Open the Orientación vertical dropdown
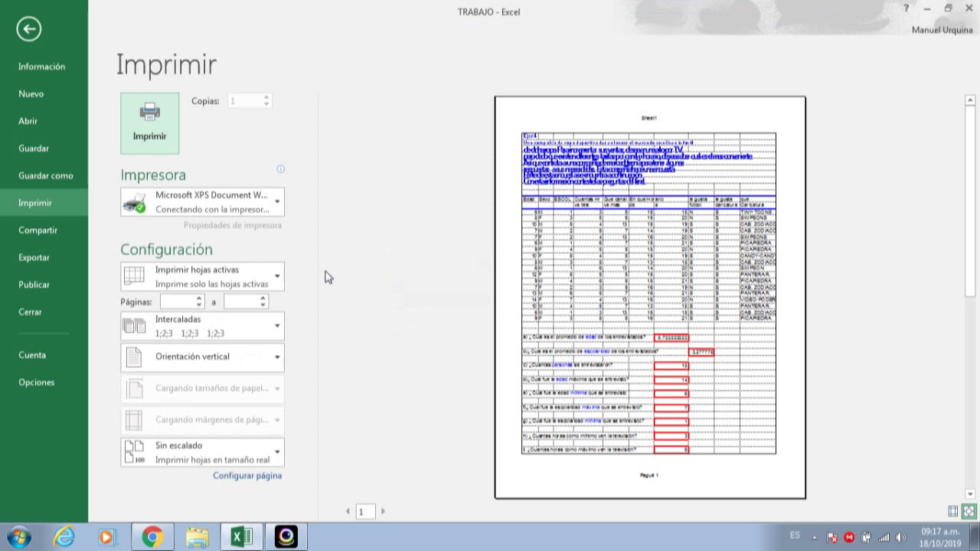Viewport: 980px width, 551px height. [x=202, y=357]
